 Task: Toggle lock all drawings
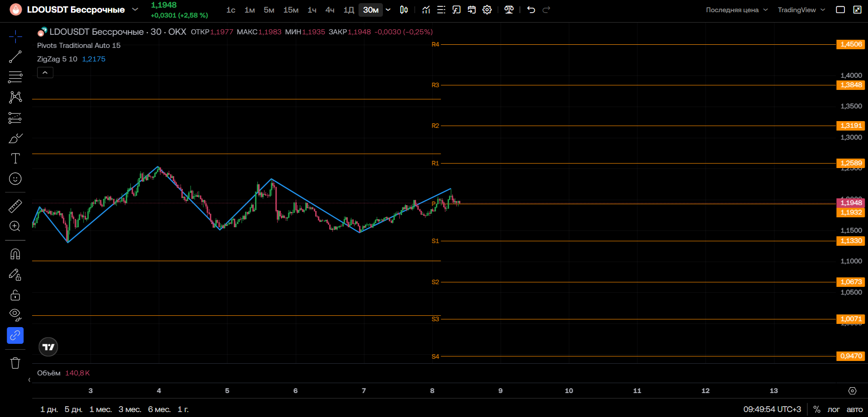pyautogui.click(x=15, y=295)
